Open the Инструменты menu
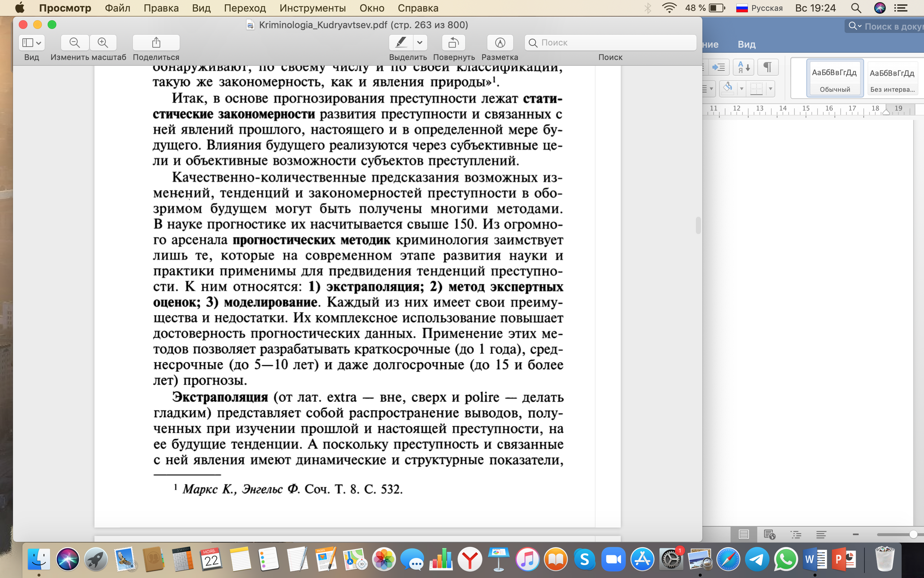Screen dimensions: 924x578 (x=312, y=8)
